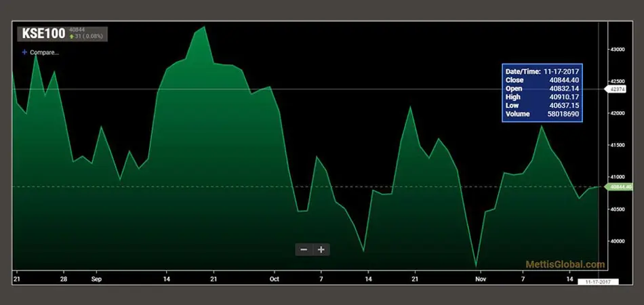Open the Compare... symbol option
This screenshot has width=644, height=305.
click(x=45, y=52)
